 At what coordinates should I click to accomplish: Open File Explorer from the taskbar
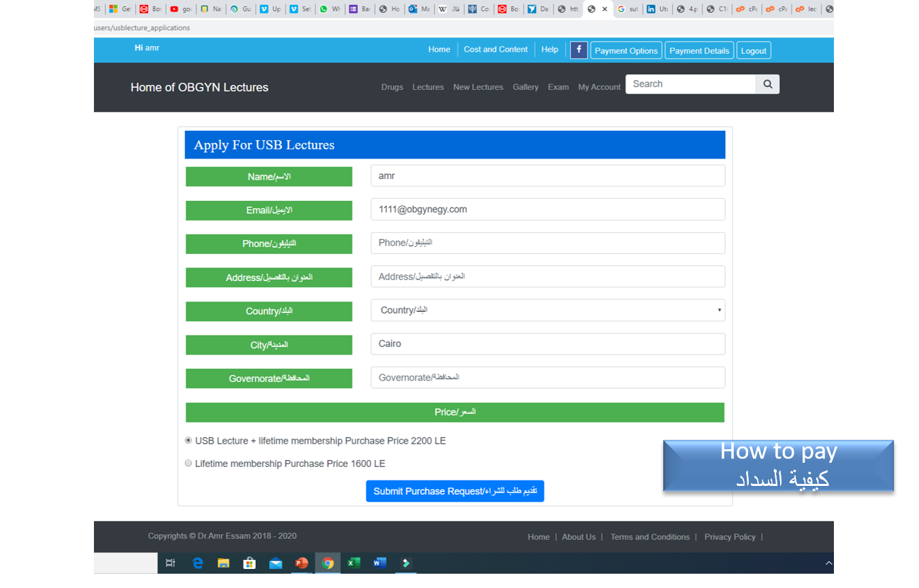click(223, 563)
